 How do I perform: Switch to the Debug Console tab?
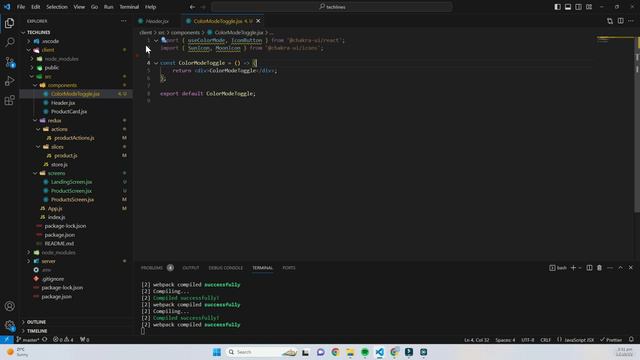point(225,268)
